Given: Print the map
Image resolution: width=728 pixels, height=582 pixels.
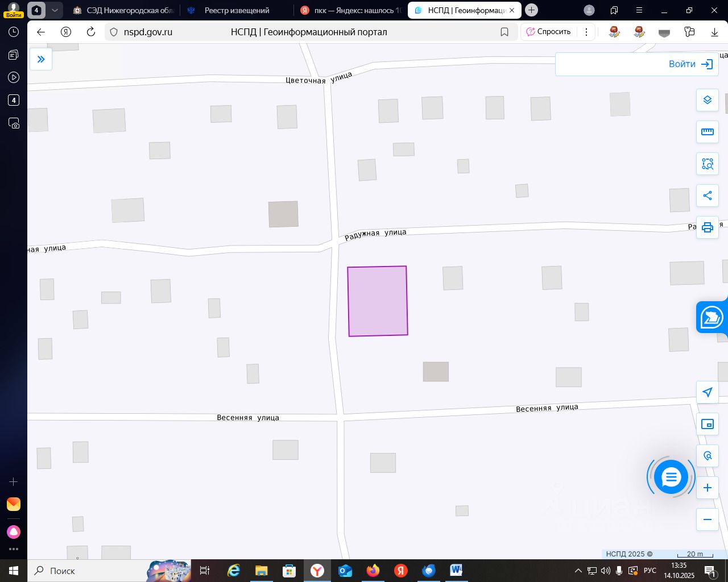Looking at the screenshot, I should point(708,227).
